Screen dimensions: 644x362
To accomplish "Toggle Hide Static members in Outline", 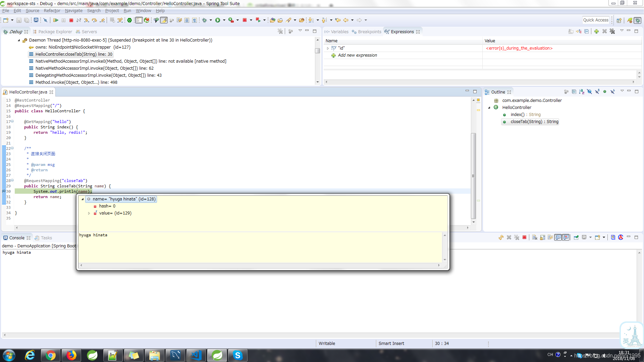I will [597, 92].
